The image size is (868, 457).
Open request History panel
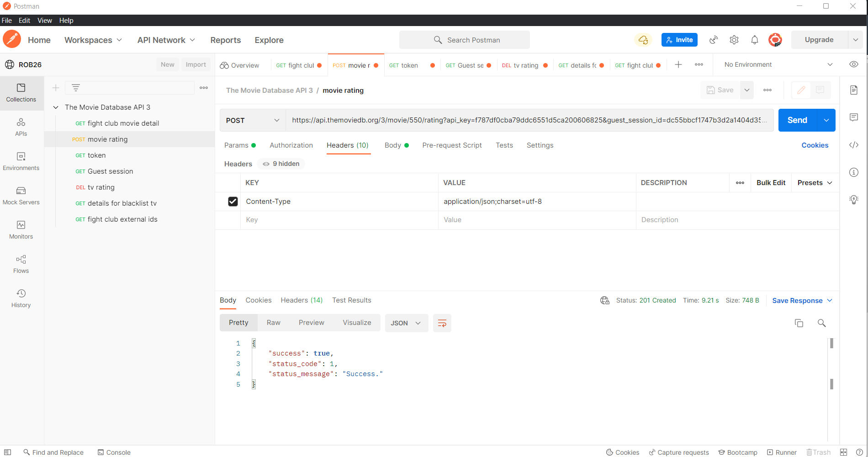[x=21, y=298]
